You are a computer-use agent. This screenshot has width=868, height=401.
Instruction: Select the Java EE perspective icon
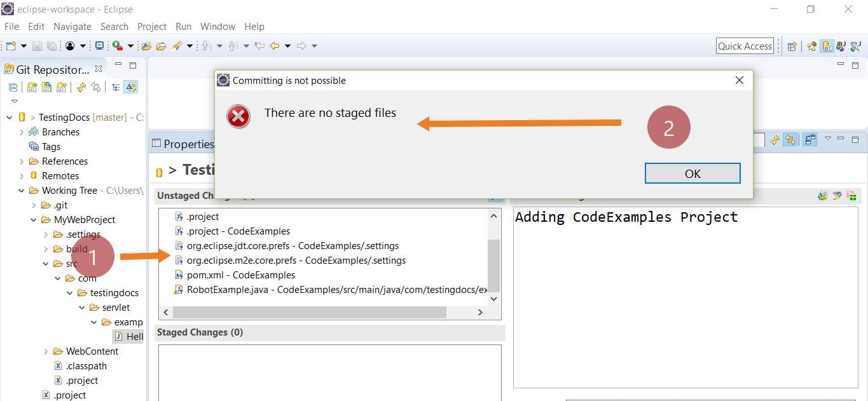click(811, 46)
